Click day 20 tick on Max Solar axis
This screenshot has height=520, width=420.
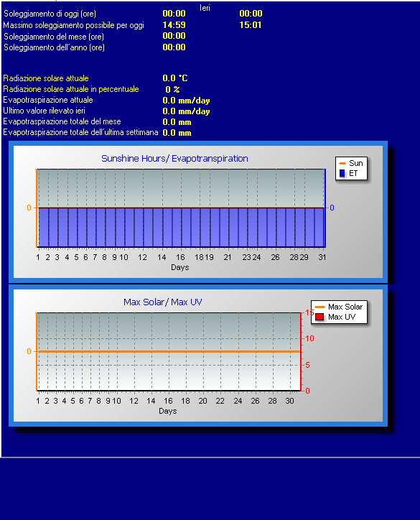tap(203, 401)
